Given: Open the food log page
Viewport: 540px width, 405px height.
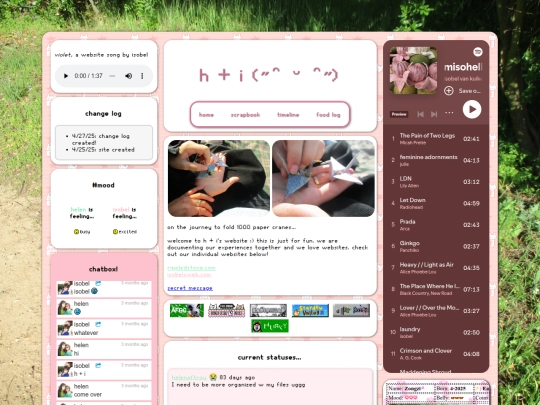Looking at the screenshot, I should pos(328,115).
